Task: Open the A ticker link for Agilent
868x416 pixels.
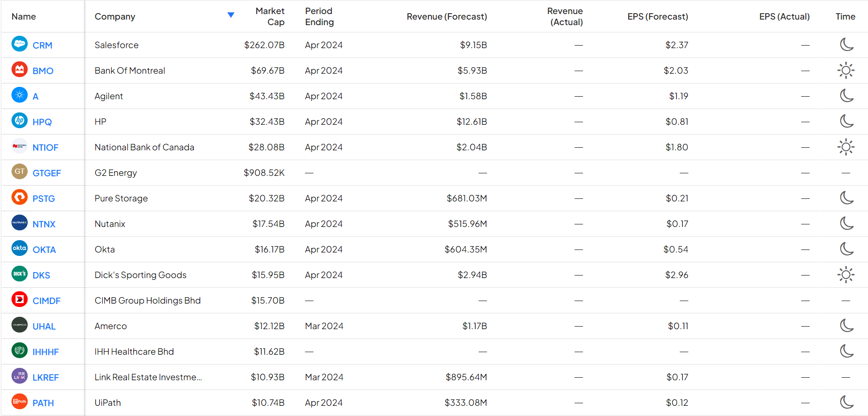Action: pos(36,96)
